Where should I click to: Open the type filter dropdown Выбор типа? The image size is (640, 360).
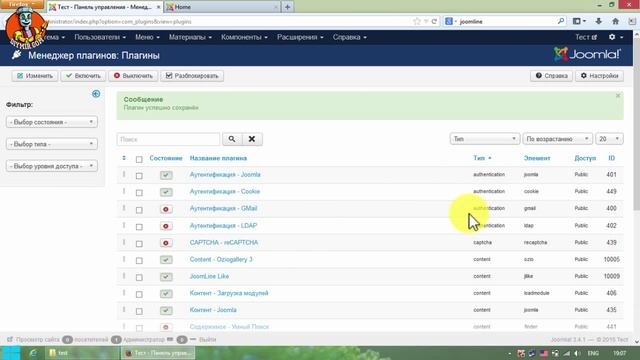click(52, 144)
